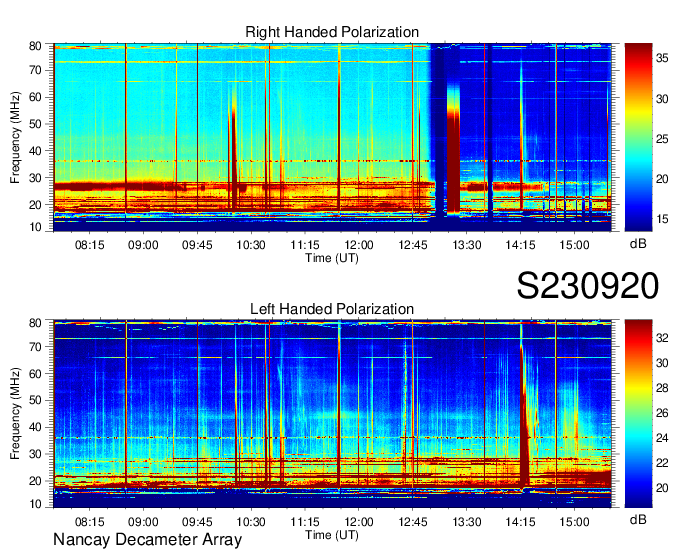Click the 09:45 tick of the right-handed plot
The image size is (680, 552).
coord(197,245)
